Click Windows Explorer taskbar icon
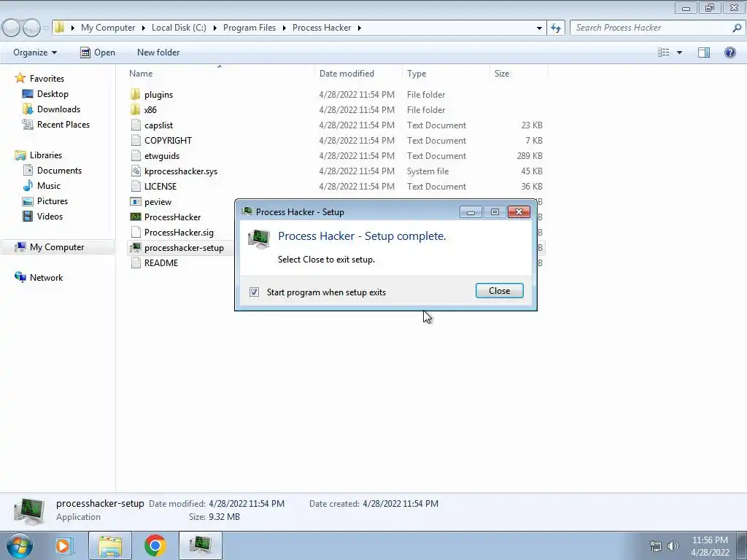The image size is (747, 560). point(110,545)
